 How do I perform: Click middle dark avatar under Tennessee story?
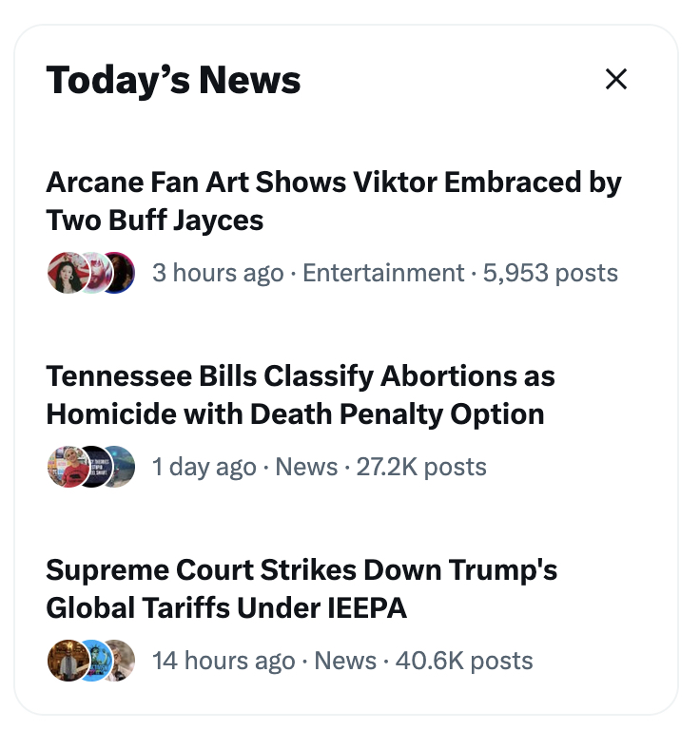coord(92,468)
